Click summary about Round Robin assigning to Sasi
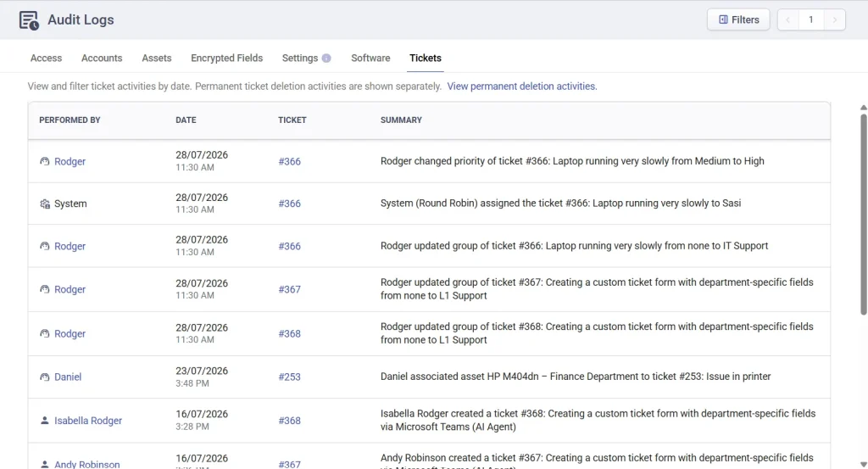The width and height of the screenshot is (868, 469). [x=560, y=204]
